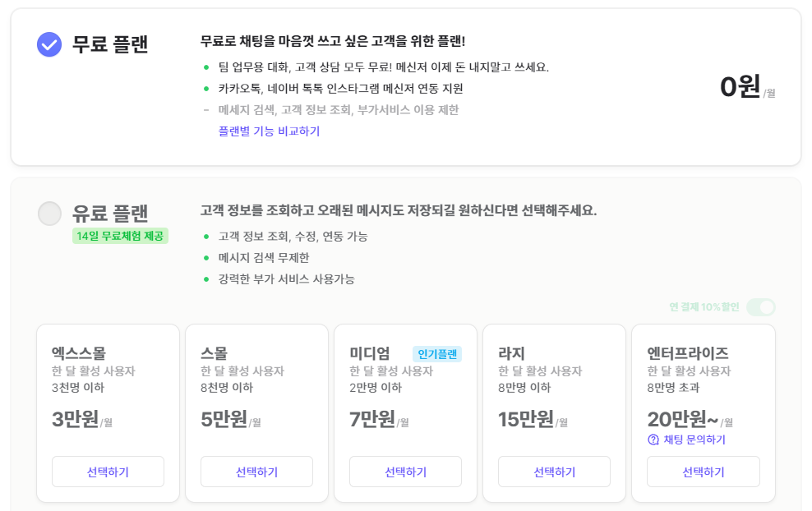
Task: Click the 0원 monthly price
Action: [740, 87]
